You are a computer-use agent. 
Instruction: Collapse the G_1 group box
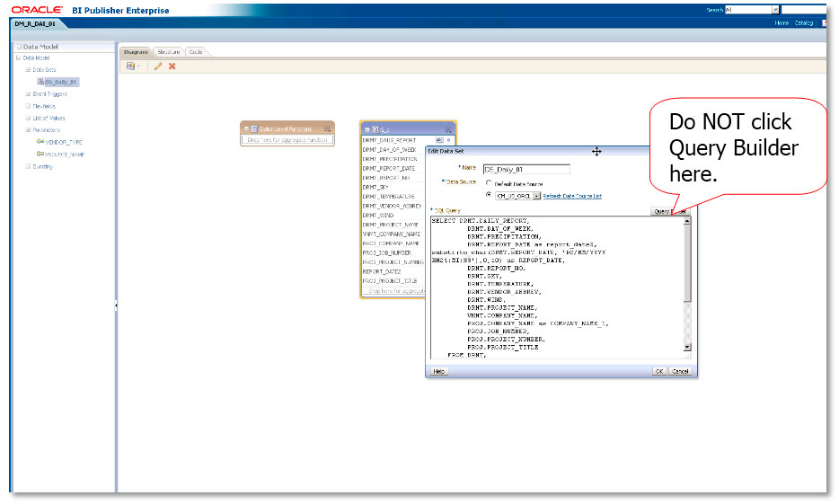click(x=367, y=129)
